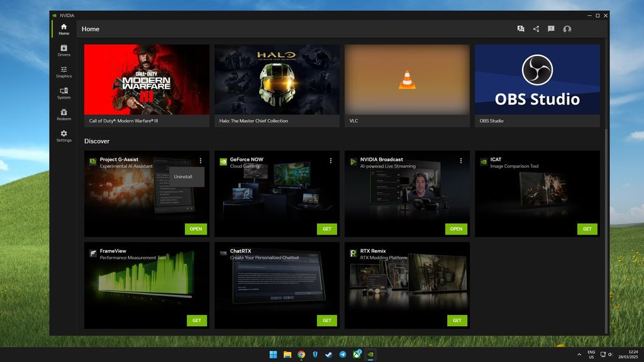Click OPEN on Project G-Assist

click(x=196, y=229)
